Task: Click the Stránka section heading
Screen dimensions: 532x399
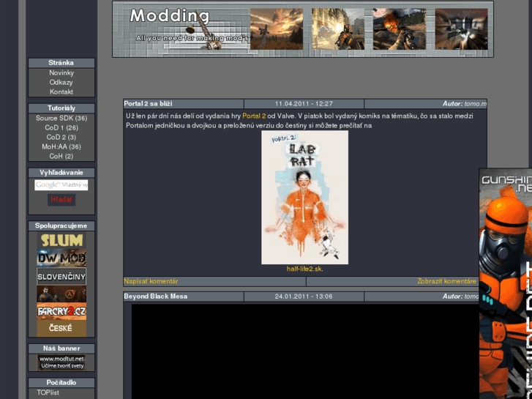Action: pos(61,63)
